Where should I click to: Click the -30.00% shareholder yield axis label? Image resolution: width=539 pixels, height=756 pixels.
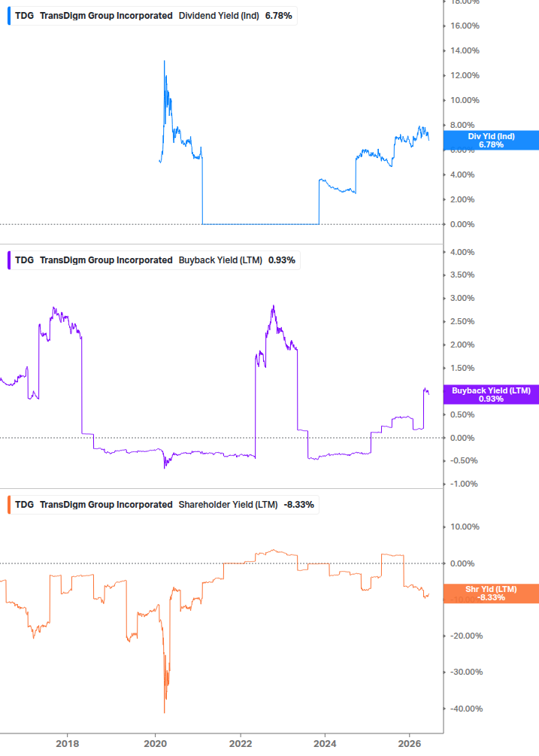[466, 672]
